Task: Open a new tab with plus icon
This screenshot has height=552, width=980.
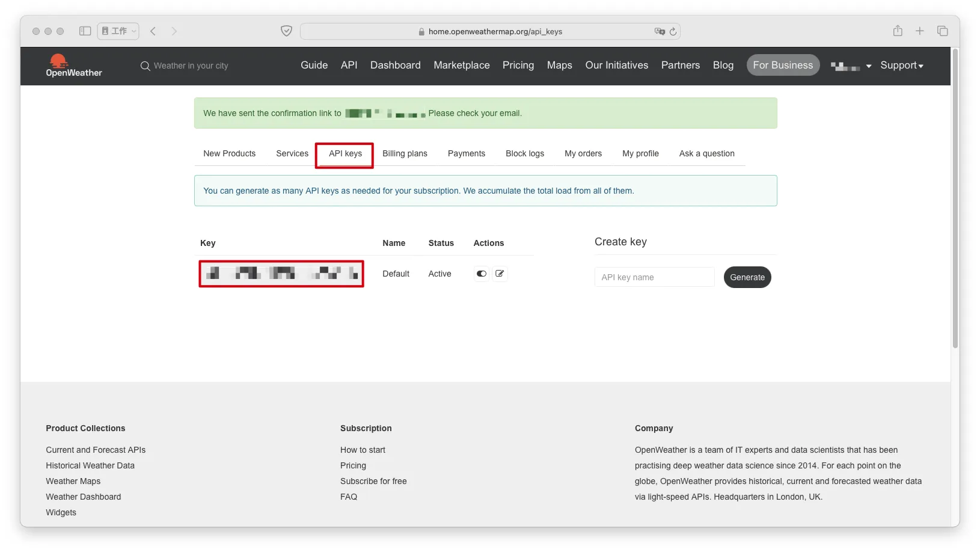Action: (x=919, y=31)
